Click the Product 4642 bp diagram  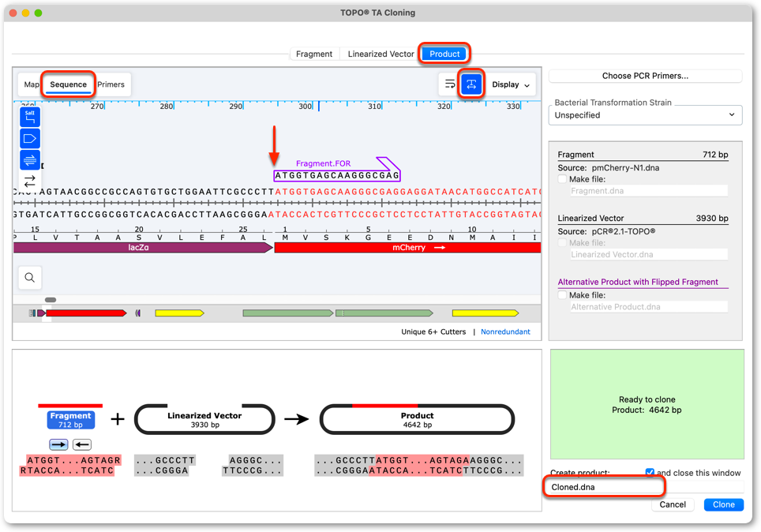[x=417, y=419]
